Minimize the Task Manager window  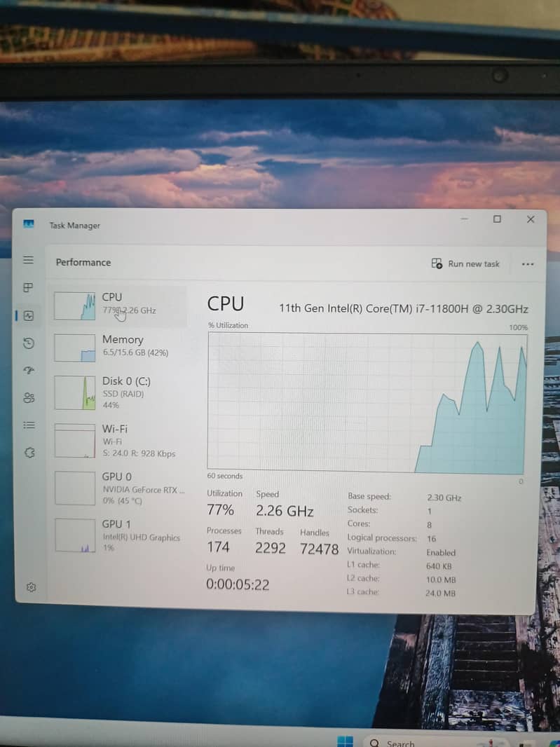(464, 219)
